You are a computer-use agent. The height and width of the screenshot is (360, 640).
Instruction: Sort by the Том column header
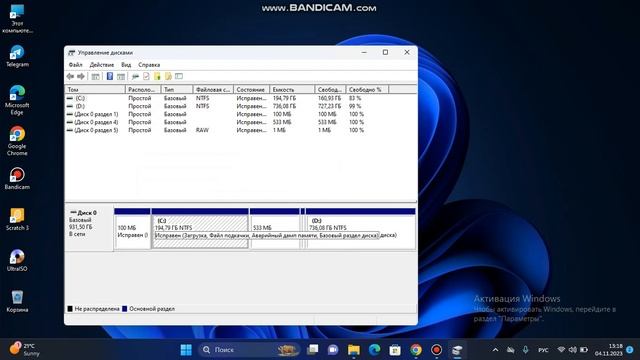pyautogui.click(x=95, y=89)
